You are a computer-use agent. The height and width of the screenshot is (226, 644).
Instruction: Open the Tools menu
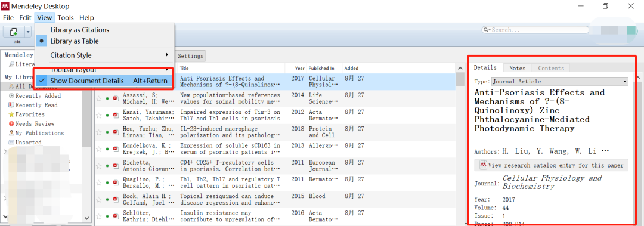click(x=66, y=18)
